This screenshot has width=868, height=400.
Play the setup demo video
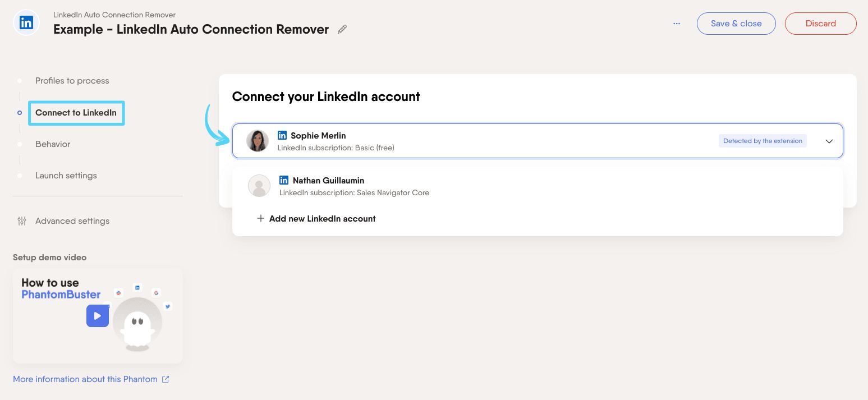point(98,316)
